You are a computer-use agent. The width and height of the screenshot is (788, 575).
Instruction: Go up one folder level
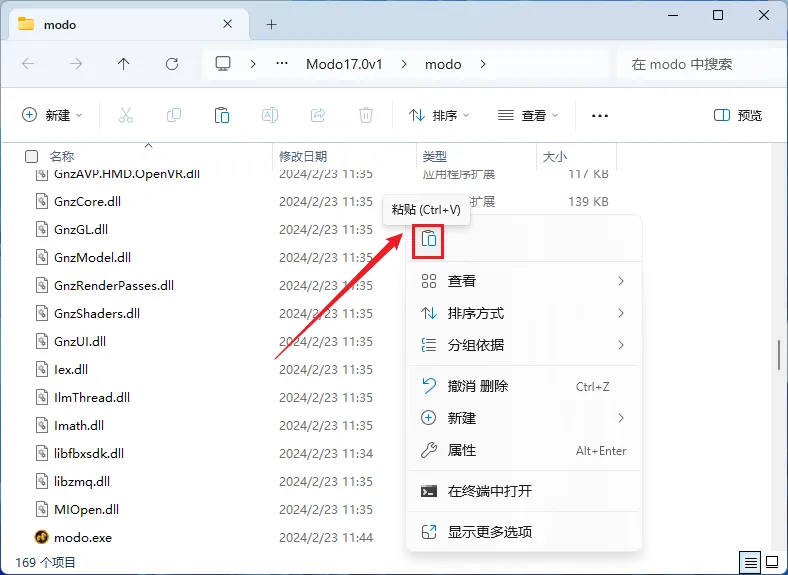click(x=124, y=64)
